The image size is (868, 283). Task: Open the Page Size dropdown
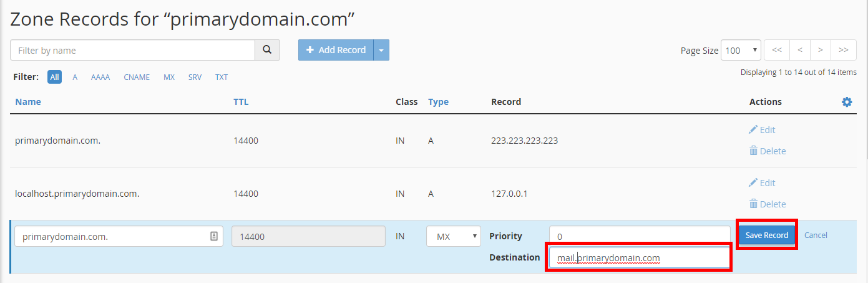pos(741,50)
